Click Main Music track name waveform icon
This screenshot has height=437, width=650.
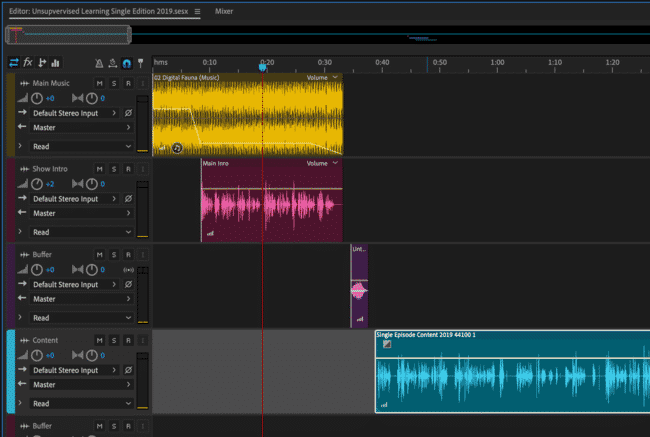pos(24,83)
